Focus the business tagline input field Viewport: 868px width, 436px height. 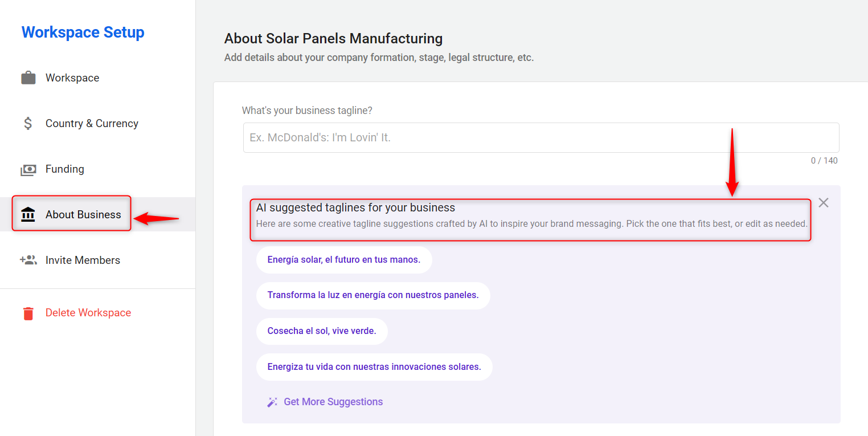tap(541, 138)
